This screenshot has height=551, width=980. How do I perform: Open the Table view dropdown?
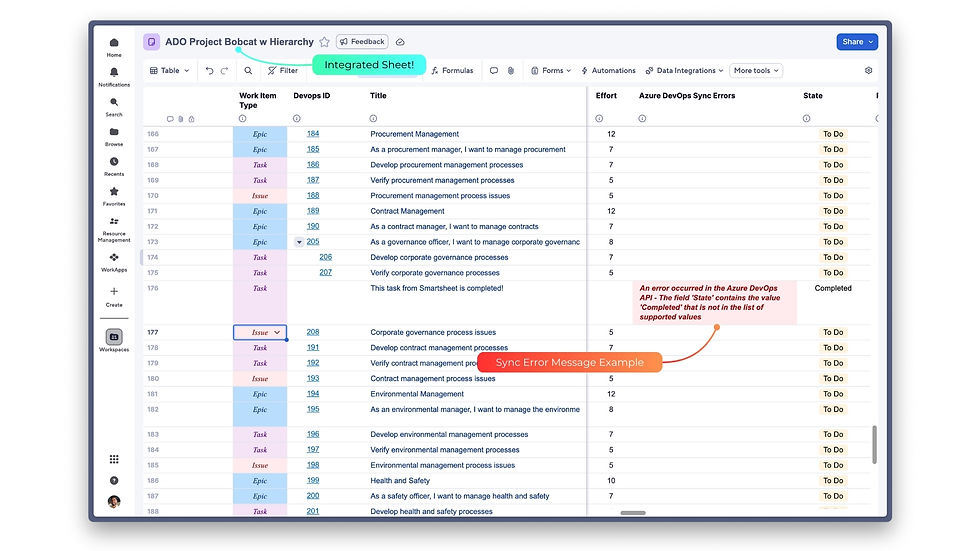coord(169,71)
